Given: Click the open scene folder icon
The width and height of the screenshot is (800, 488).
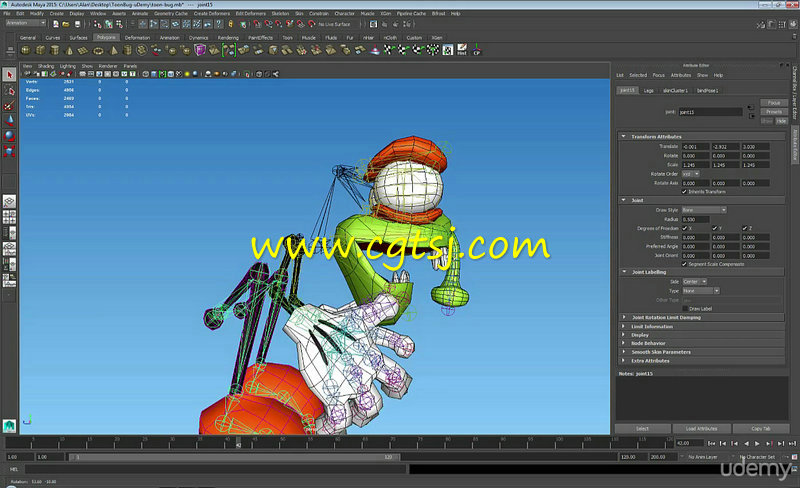Looking at the screenshot, I should [x=66, y=24].
